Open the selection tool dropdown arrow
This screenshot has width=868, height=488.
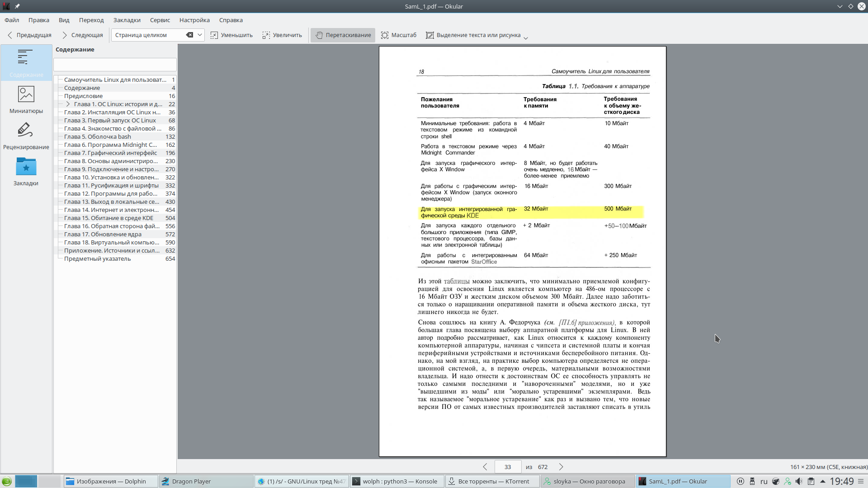(526, 38)
